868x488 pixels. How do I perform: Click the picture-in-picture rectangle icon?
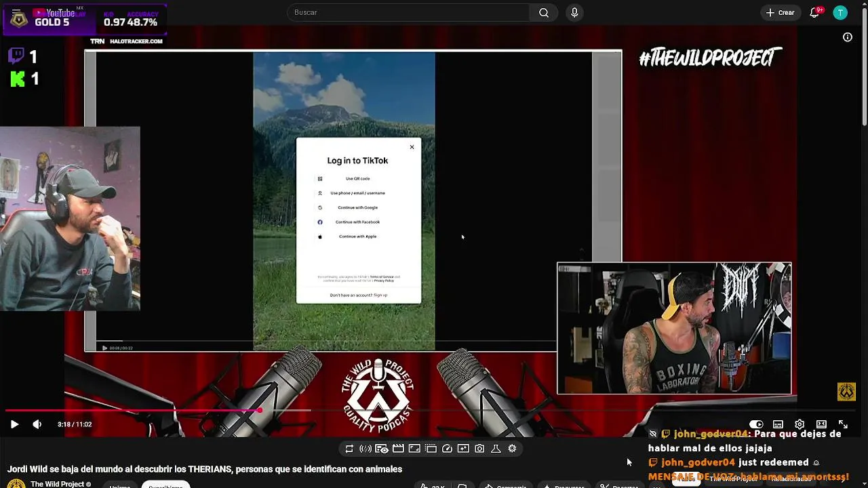pyautogui.click(x=414, y=449)
